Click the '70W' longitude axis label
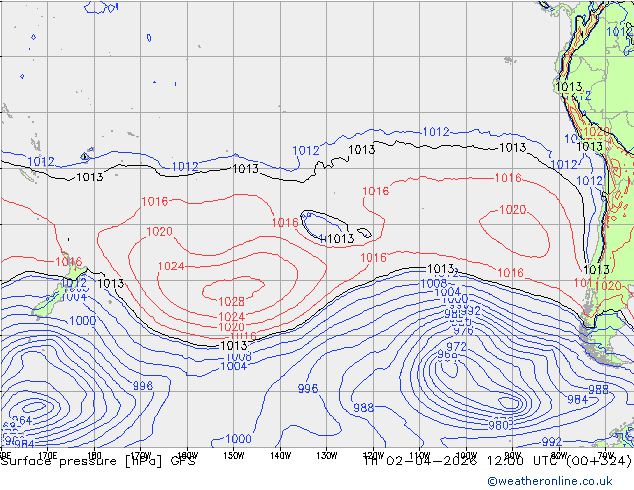The image size is (634, 490). [606, 456]
